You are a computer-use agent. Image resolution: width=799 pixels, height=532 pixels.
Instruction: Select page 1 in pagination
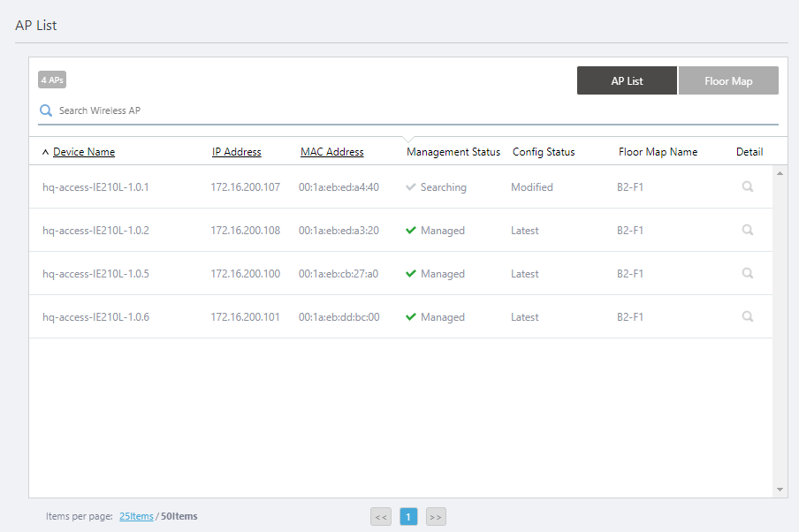(408, 517)
